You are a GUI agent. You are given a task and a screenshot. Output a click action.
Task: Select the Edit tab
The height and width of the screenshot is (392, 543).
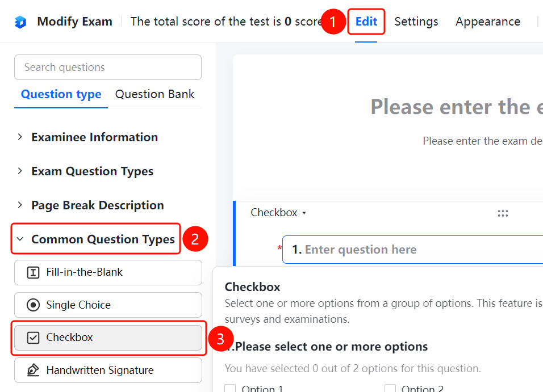[366, 22]
